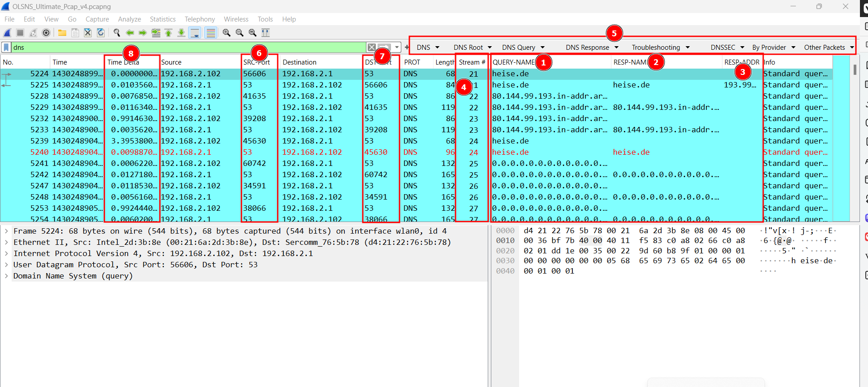Start capturing packets with shark fin icon
The width and height of the screenshot is (868, 387).
point(8,33)
